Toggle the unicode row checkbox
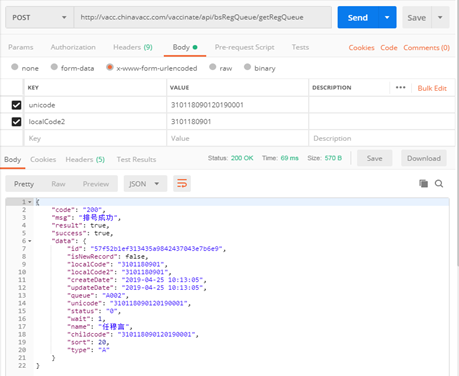Viewport: 459px width, 376px height. point(16,105)
